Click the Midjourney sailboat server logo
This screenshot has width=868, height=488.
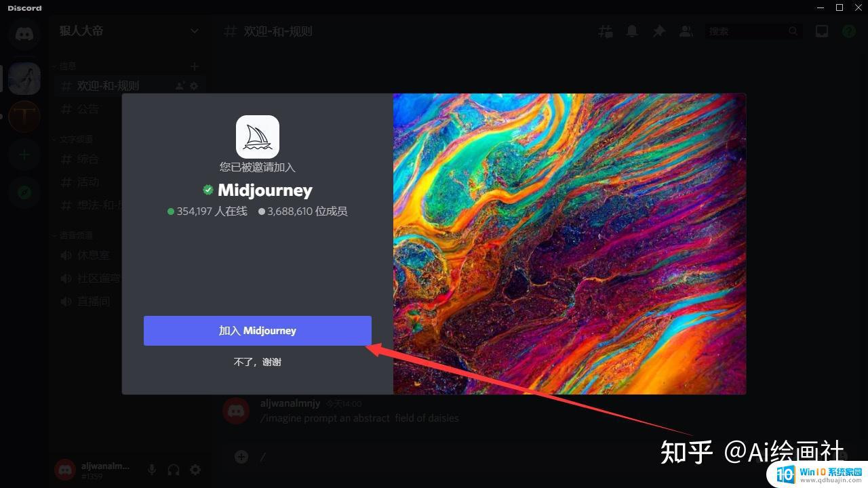(258, 137)
